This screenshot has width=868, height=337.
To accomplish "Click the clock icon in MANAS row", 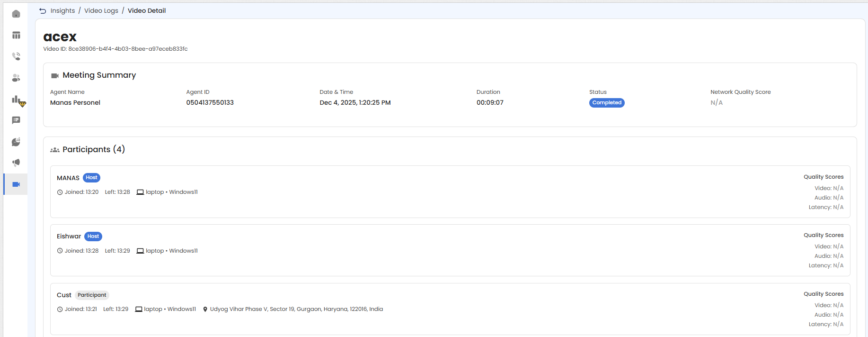I will (x=60, y=192).
